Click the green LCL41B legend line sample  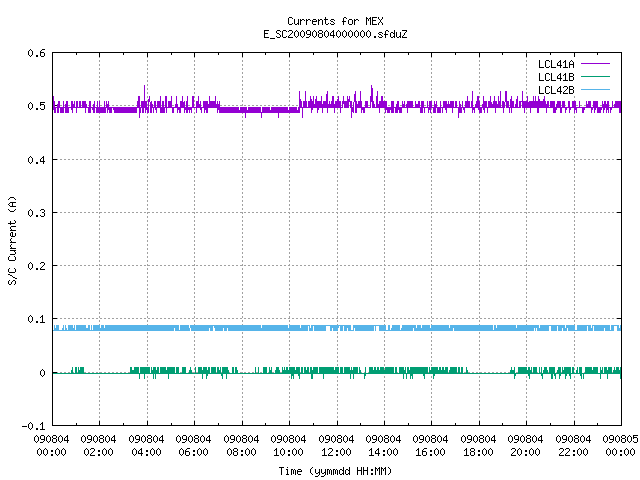point(595,77)
